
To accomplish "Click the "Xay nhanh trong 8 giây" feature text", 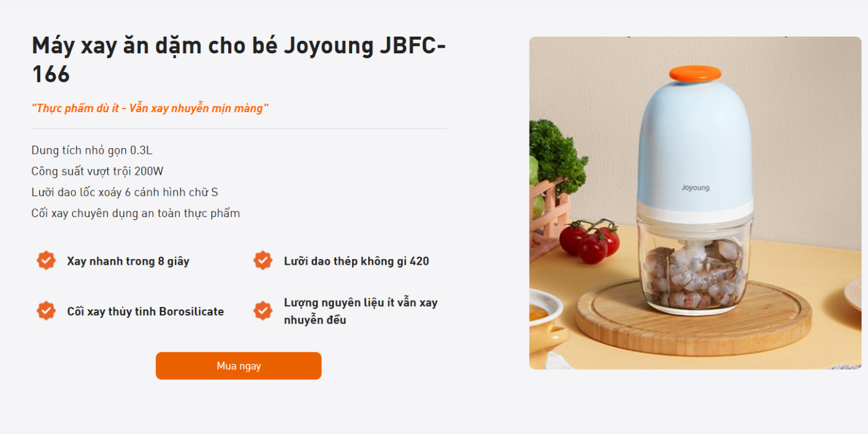I will tap(128, 261).
